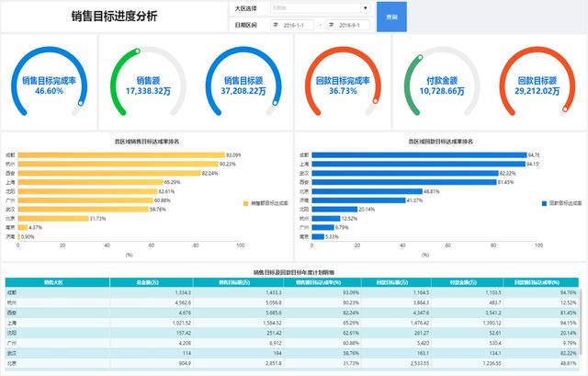This screenshot has width=588, height=376.
Task: Click the 9.79% blue bar
Action: (x=322, y=227)
